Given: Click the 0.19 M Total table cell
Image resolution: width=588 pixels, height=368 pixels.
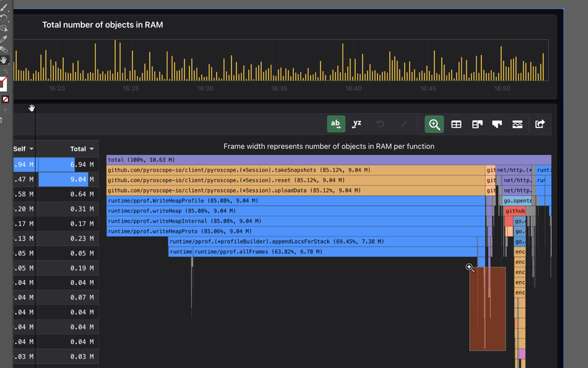Looking at the screenshot, I should click(69, 268).
